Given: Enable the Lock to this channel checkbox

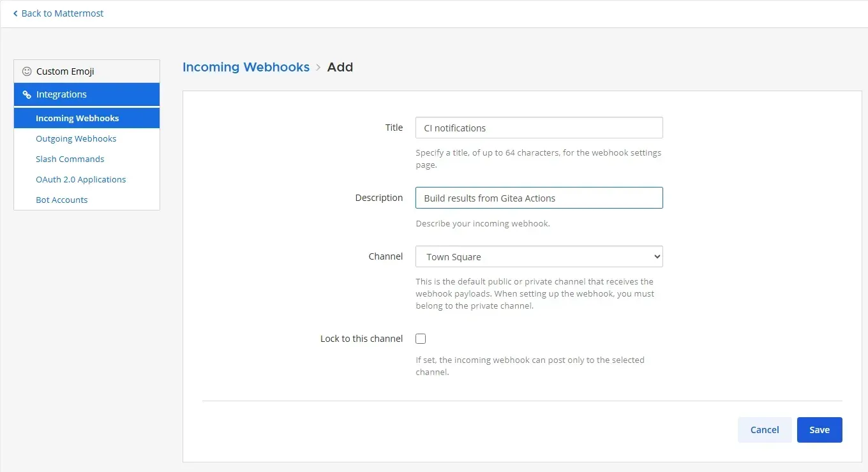Looking at the screenshot, I should (421, 339).
